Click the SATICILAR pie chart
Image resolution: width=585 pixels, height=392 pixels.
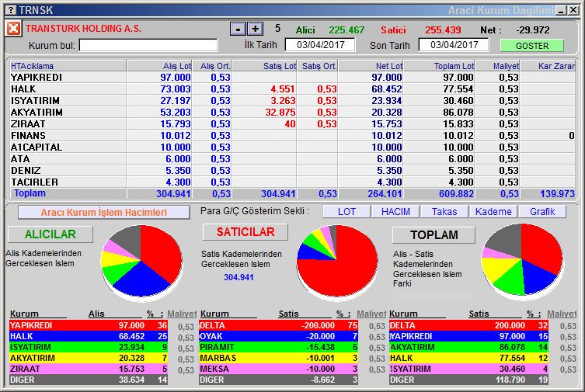point(337,262)
